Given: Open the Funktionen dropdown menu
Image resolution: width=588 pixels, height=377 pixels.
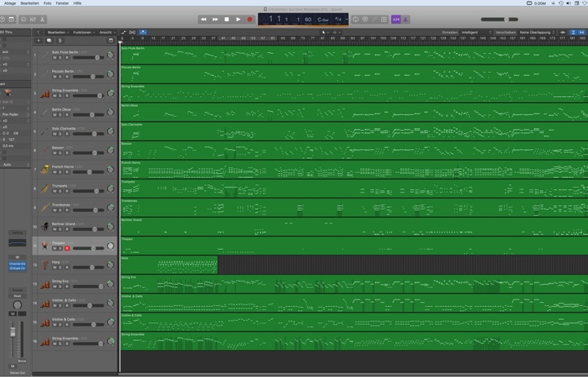Looking at the screenshot, I should click(83, 32).
